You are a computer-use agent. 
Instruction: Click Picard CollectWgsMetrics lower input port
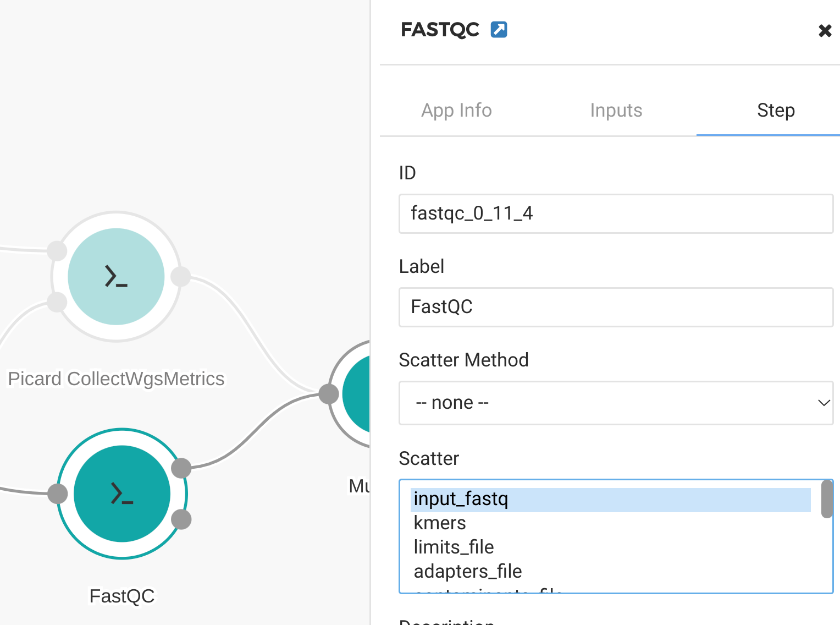(x=57, y=301)
